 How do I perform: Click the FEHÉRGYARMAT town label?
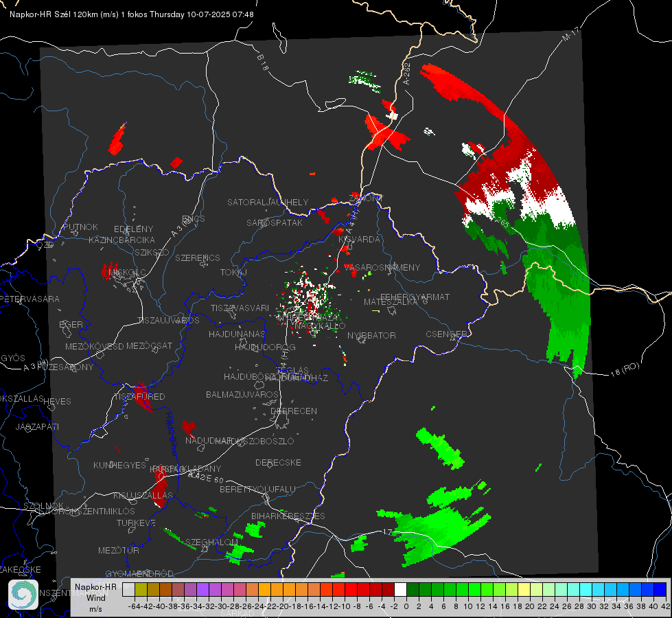tap(415, 297)
